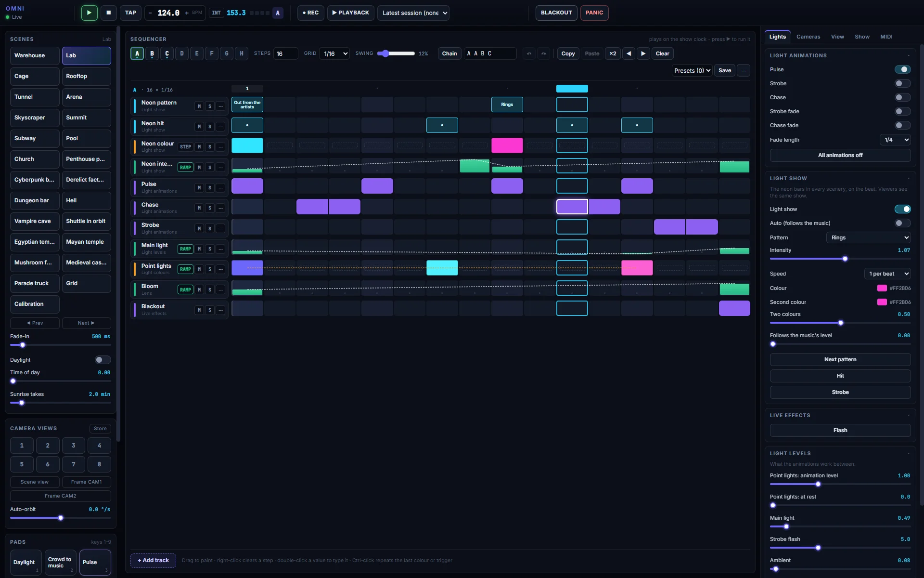924x578 pixels.
Task: Adjust the Swing slider
Action: pyautogui.click(x=396, y=53)
